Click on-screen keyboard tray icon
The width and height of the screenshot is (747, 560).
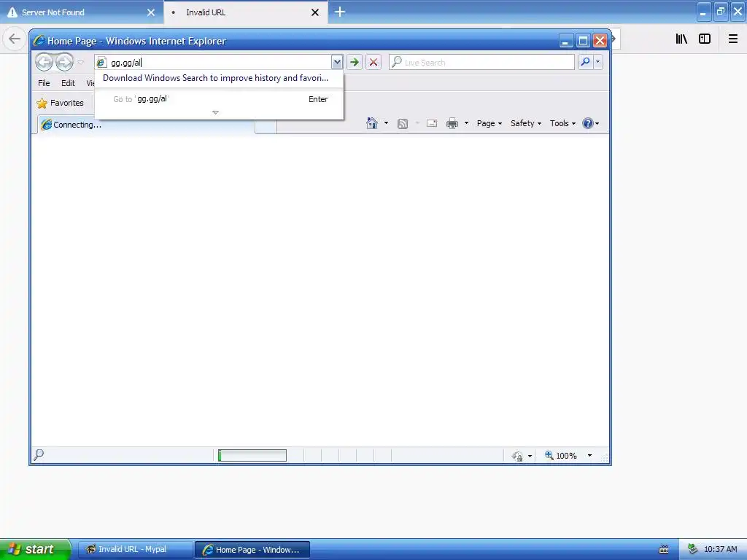[x=664, y=550]
